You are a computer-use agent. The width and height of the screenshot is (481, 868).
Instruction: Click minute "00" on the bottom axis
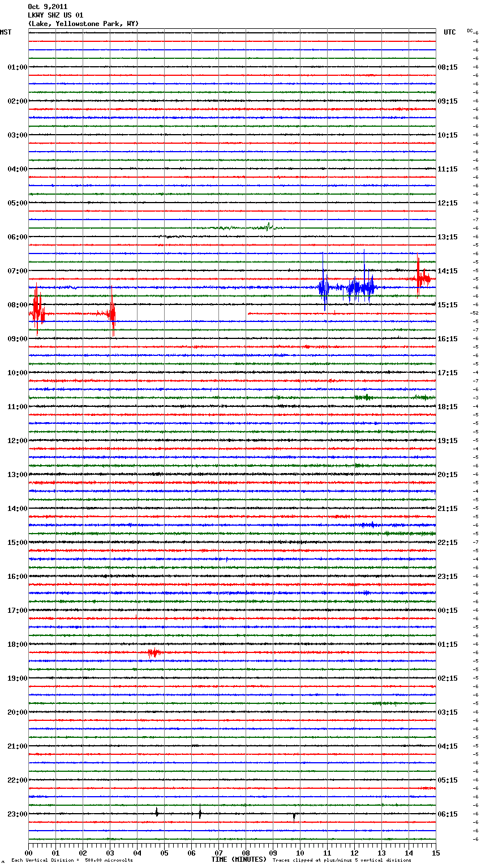28,853
